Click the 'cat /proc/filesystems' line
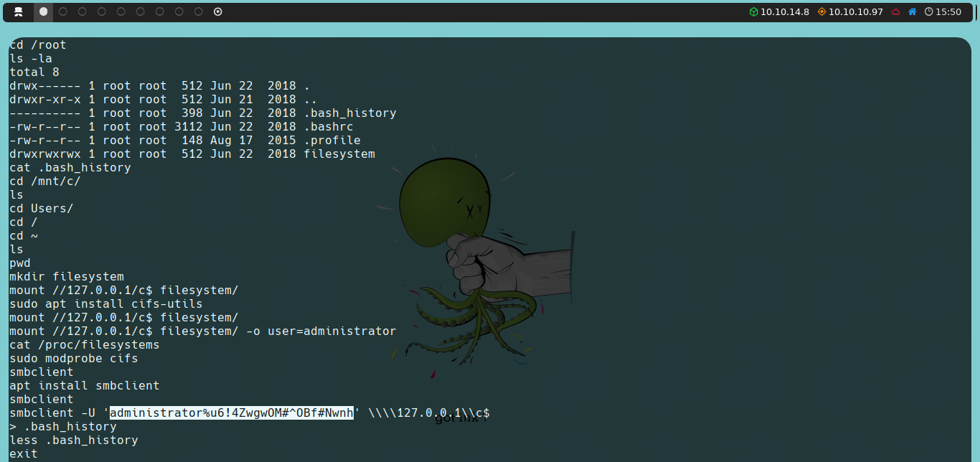Screen dimensions: 980x462 pyautogui.click(x=85, y=345)
